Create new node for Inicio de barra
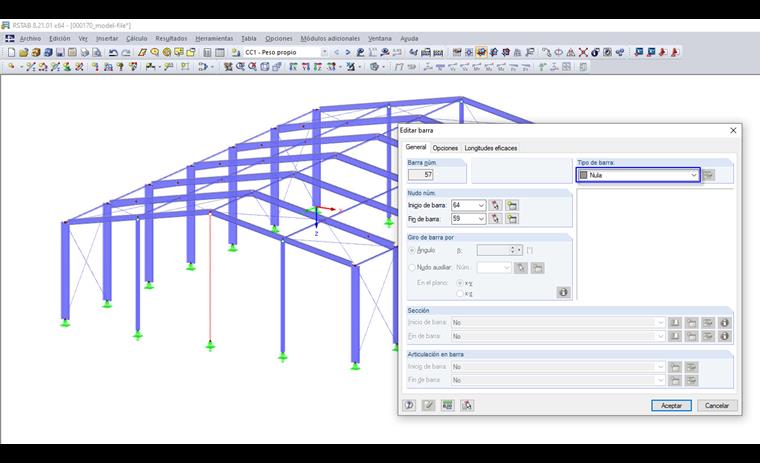 point(512,206)
